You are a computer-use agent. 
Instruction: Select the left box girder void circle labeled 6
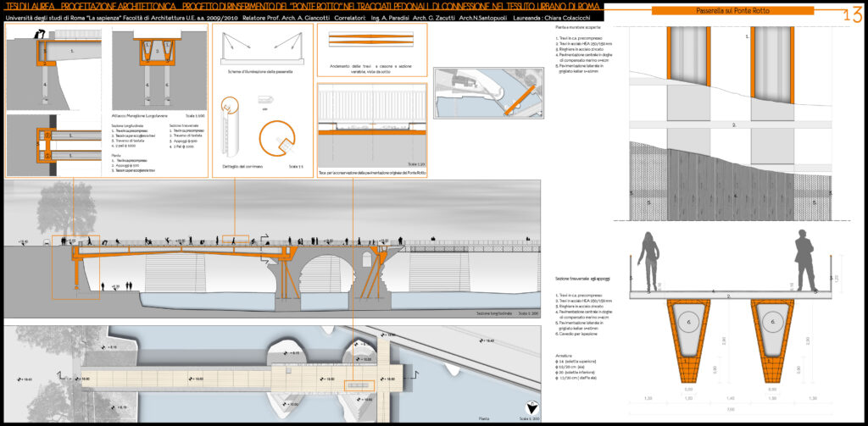point(687,322)
